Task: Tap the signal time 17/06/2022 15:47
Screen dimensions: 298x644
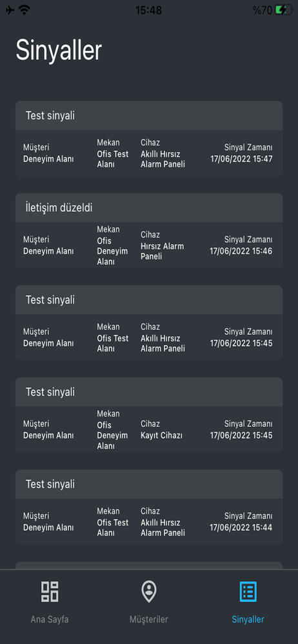Action: (x=241, y=159)
